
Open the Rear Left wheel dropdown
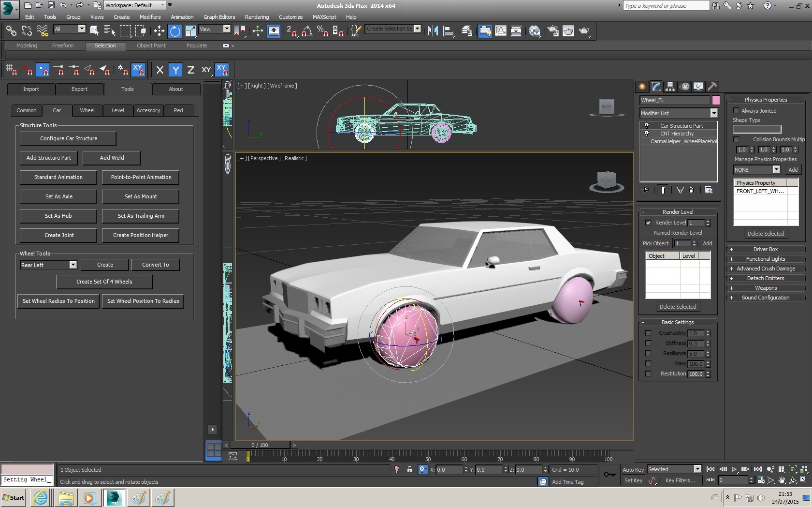click(x=73, y=265)
